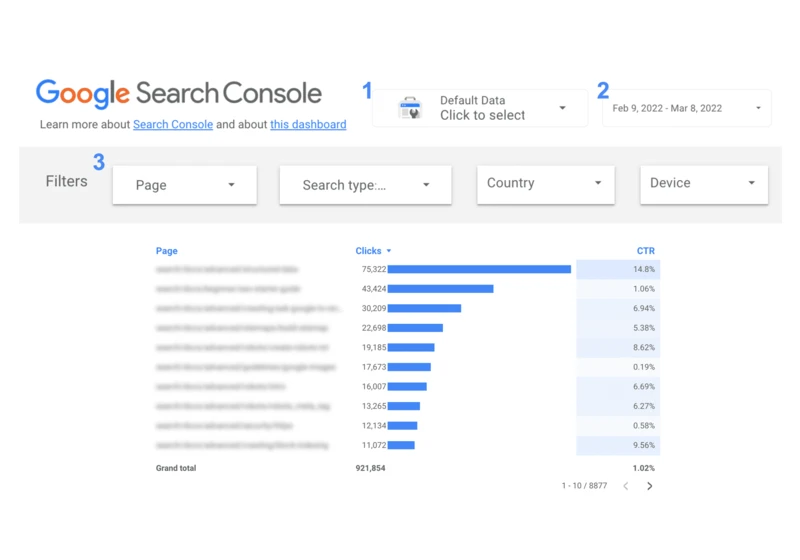Image resolution: width=800 pixels, height=560 pixels.
Task: Click the Search Console toolbox icon
Action: (x=410, y=108)
